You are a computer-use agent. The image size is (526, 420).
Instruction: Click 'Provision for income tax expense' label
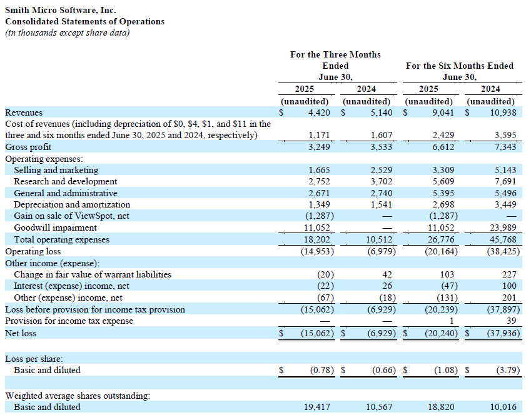tap(69, 321)
